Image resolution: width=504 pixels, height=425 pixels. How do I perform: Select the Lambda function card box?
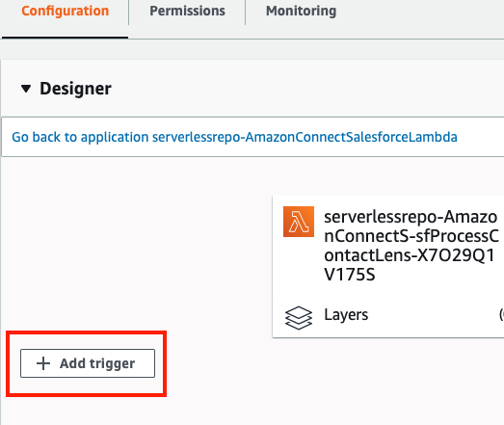click(388, 267)
